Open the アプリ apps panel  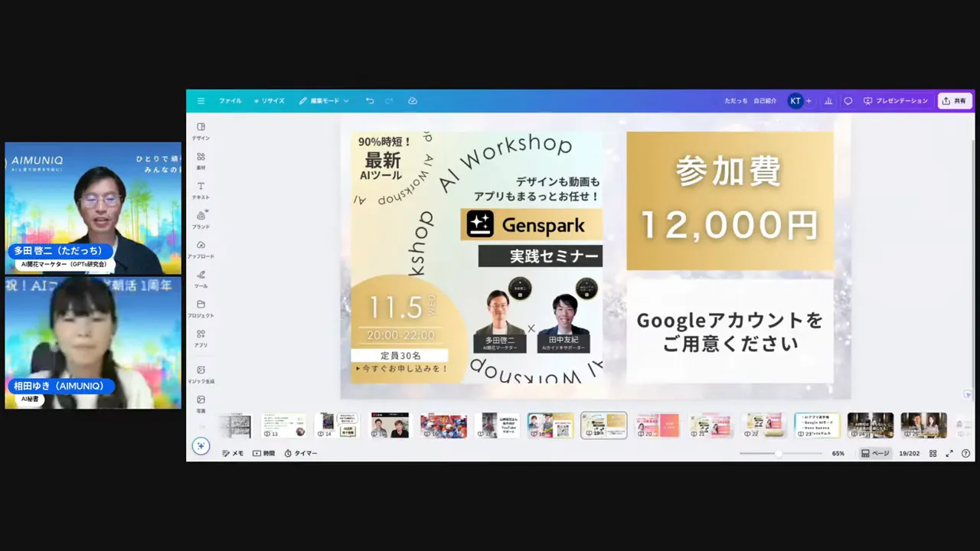pyautogui.click(x=201, y=338)
